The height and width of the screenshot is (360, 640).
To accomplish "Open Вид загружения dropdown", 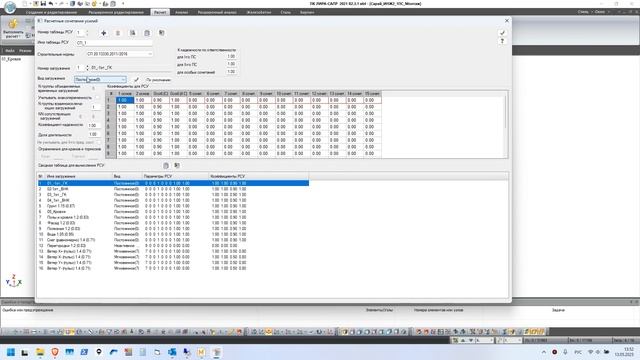I will [100, 80].
